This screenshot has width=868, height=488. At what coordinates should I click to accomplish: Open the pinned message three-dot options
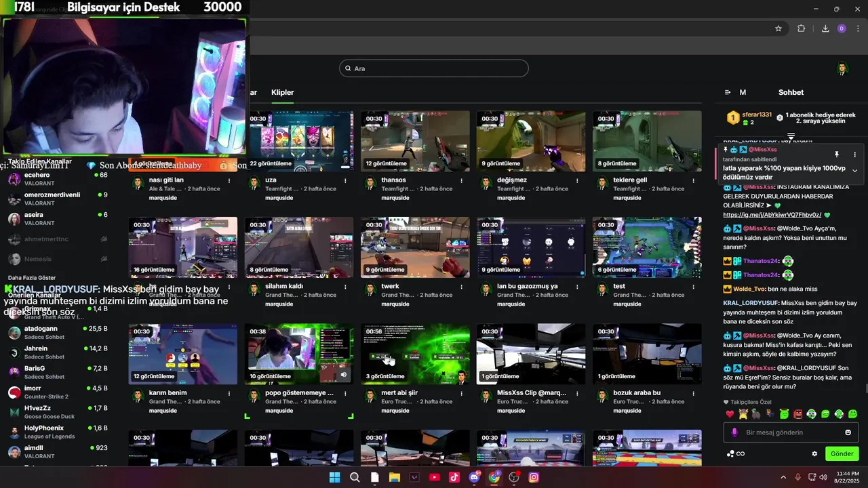coord(854,155)
